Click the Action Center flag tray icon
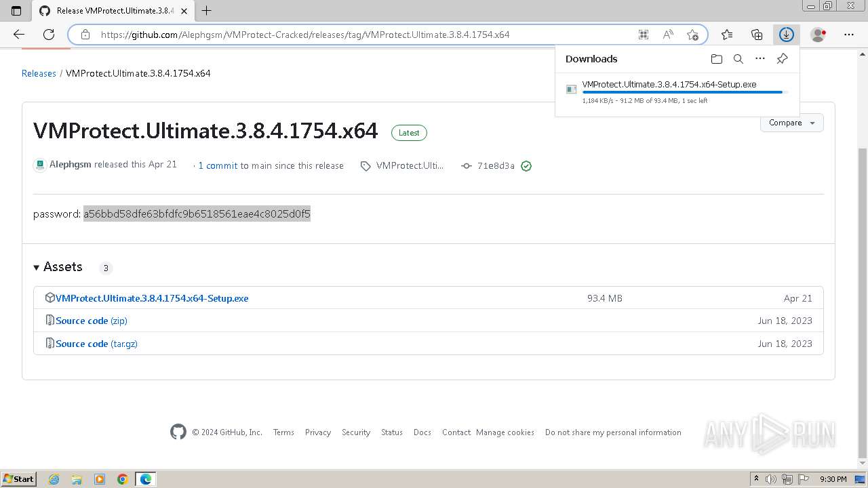The width and height of the screenshot is (868, 488). pyautogui.click(x=803, y=479)
